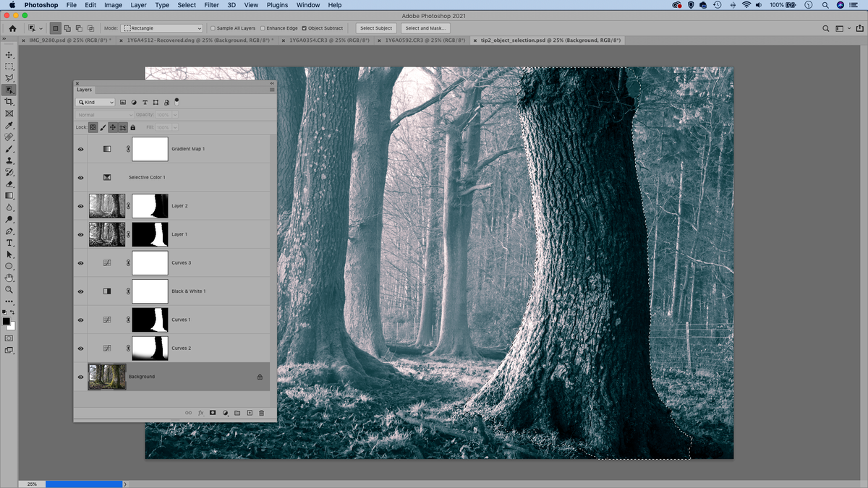Disable the Object Subtract checkbox
The height and width of the screenshot is (488, 868).
(x=305, y=27)
